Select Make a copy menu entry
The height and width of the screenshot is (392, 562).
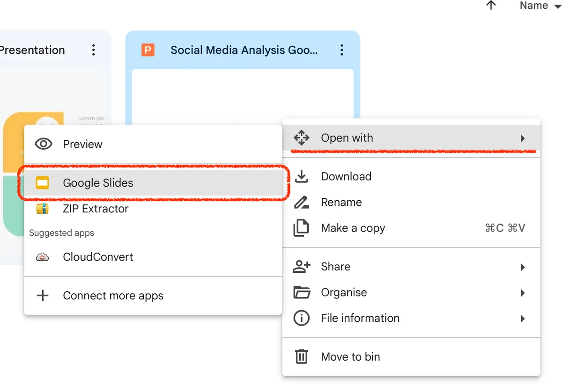(411, 228)
